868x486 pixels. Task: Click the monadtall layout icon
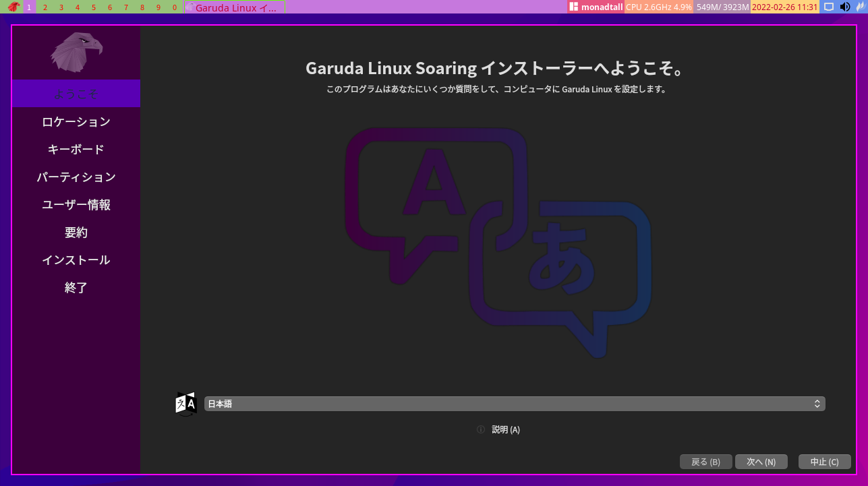[574, 7]
